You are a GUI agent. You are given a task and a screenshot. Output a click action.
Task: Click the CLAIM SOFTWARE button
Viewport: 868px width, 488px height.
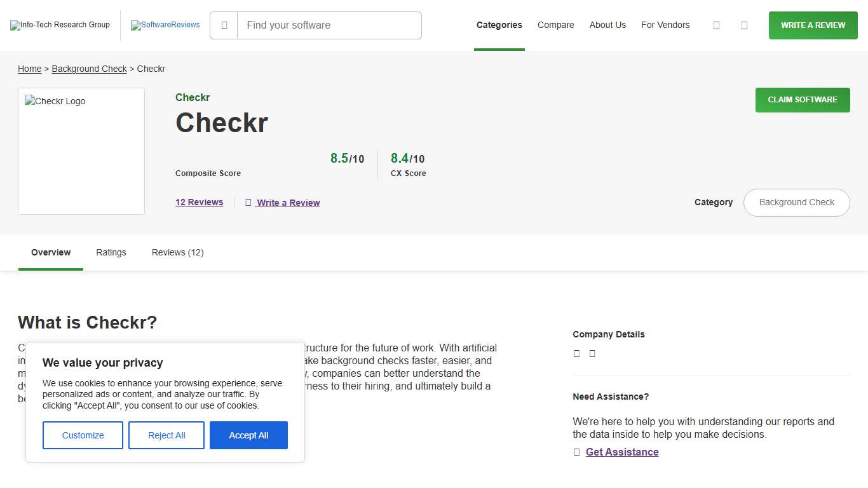pyautogui.click(x=802, y=100)
